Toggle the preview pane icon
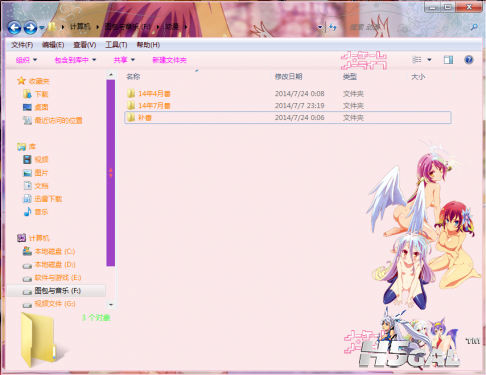The height and width of the screenshot is (375, 486). tap(448, 60)
